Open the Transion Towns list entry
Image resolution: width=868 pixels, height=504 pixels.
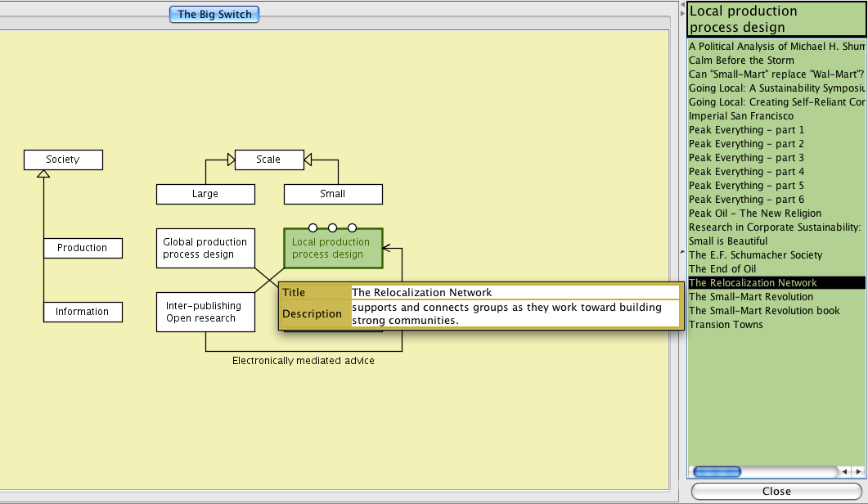[726, 325]
